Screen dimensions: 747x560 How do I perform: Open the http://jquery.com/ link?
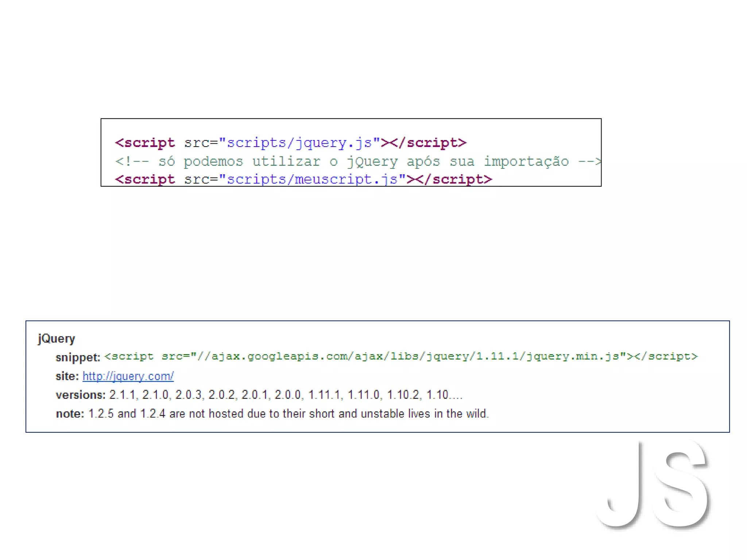pos(128,376)
